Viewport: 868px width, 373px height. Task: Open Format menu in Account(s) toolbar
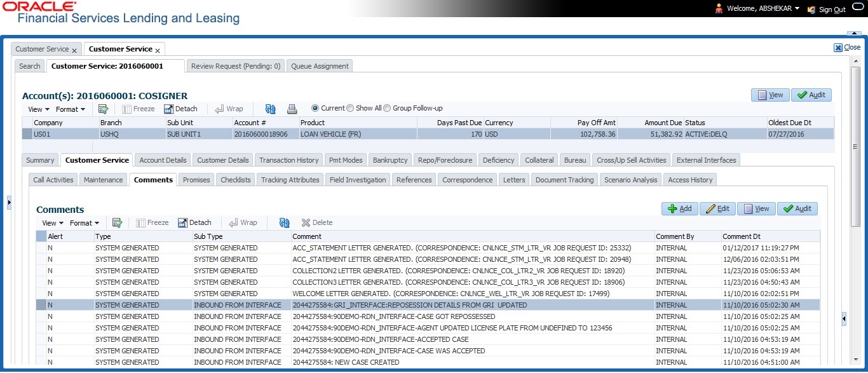tap(71, 109)
